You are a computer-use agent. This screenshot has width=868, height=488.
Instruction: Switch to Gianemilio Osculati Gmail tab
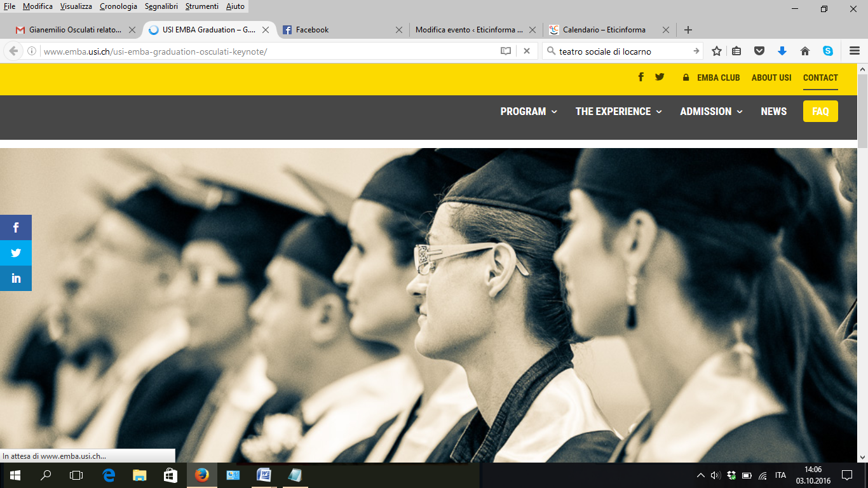tap(75, 30)
